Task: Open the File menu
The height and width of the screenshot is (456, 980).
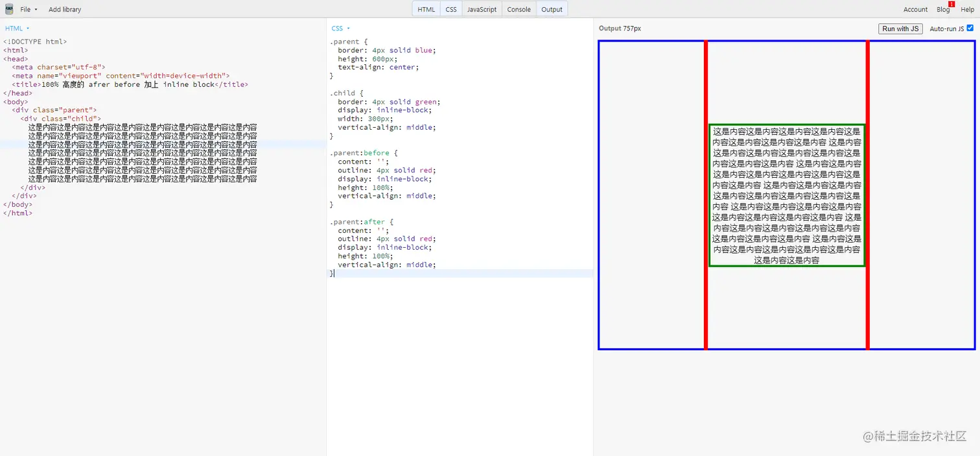Action: point(29,10)
